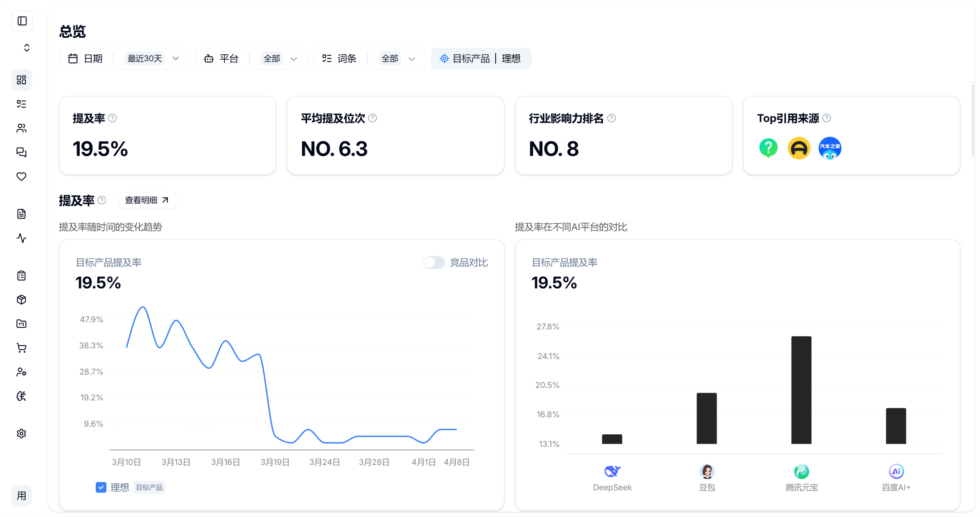
Task: Select the shopping cart icon
Action: tap(21, 348)
